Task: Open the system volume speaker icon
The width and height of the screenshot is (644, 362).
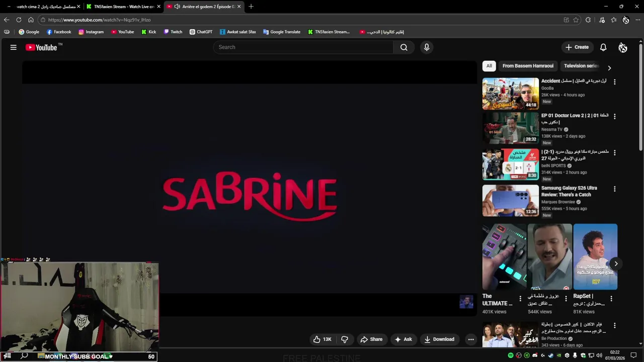Action: pyautogui.click(x=599, y=355)
